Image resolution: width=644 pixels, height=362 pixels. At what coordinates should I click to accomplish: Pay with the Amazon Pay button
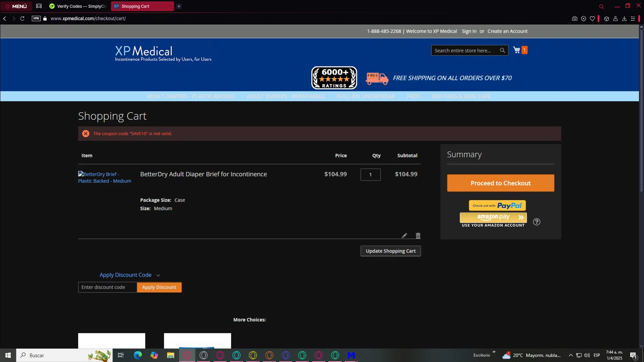493,217
